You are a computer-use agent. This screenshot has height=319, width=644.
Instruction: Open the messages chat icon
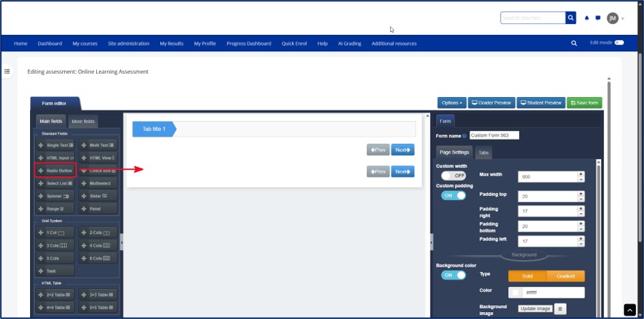(598, 18)
